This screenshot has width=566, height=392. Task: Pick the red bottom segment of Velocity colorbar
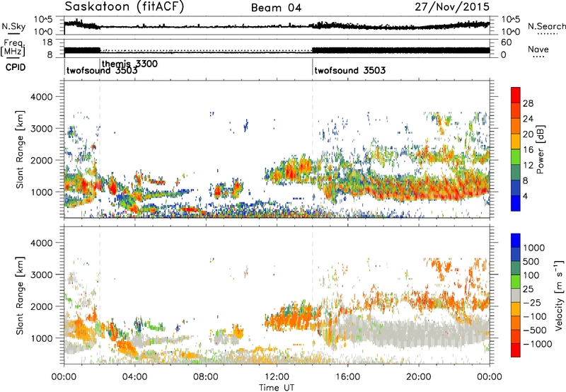[516, 350]
